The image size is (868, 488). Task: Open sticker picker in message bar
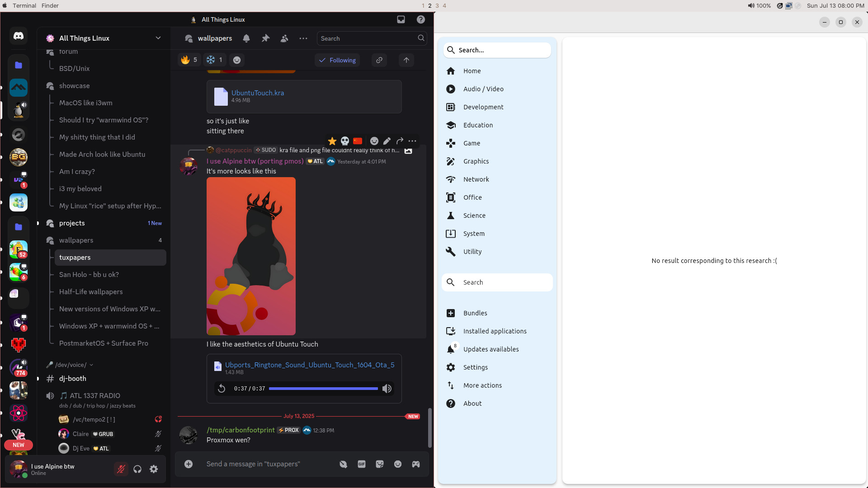pyautogui.click(x=379, y=464)
